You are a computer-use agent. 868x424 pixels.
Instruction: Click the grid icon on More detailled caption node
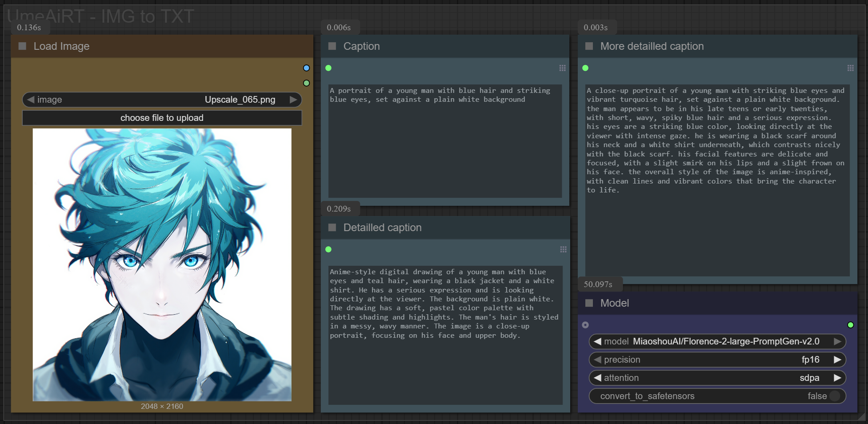click(x=850, y=68)
